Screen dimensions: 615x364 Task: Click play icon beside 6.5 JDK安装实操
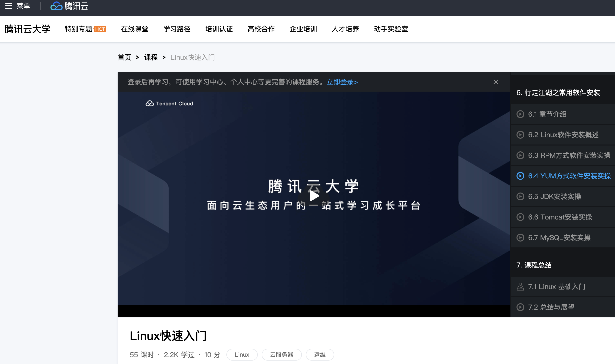[x=521, y=197]
